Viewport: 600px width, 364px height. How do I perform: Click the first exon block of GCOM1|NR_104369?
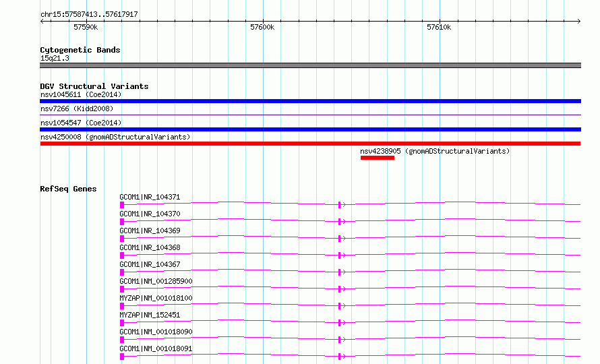pos(122,239)
